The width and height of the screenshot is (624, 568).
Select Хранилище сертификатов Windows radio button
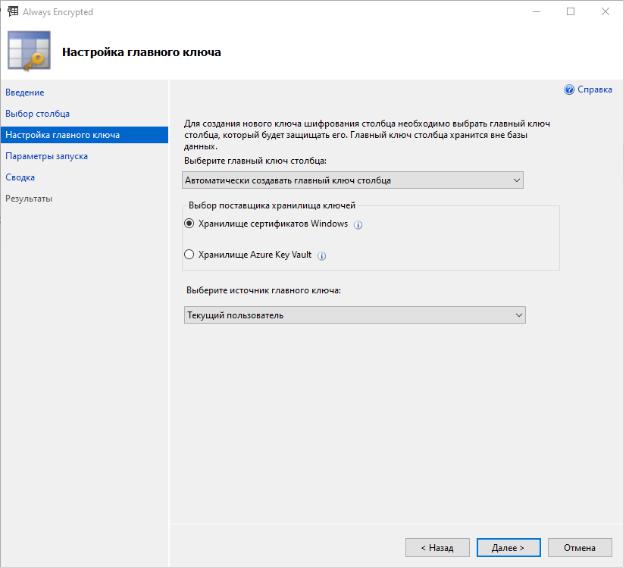189,223
